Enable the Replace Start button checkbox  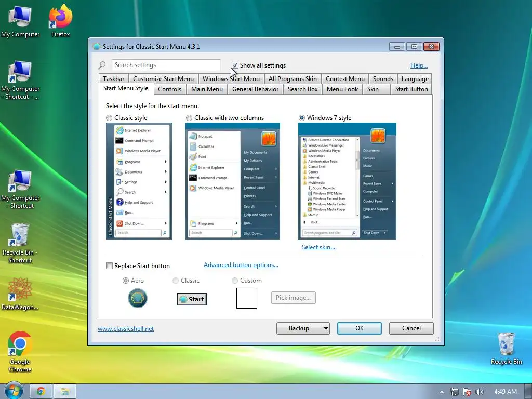(x=109, y=265)
